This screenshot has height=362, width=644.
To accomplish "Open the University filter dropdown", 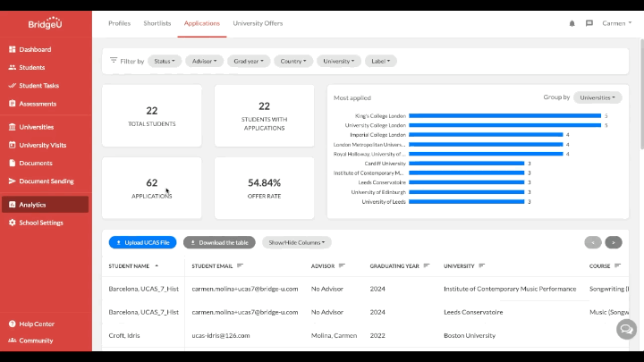I will click(x=338, y=61).
